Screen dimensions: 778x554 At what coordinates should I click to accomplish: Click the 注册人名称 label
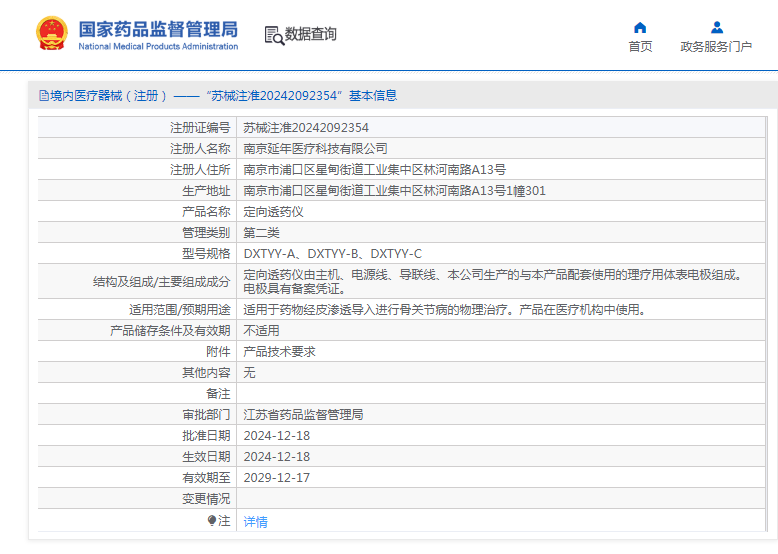[x=200, y=149]
